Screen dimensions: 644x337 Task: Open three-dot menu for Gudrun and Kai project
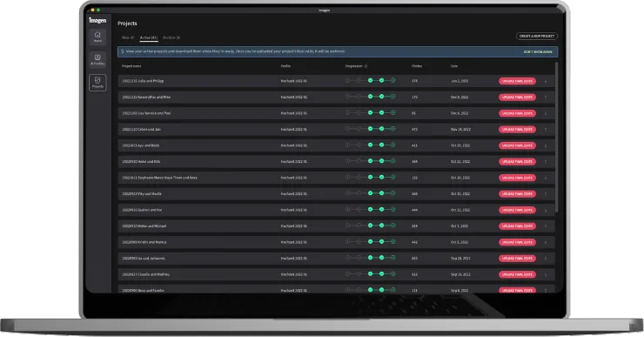546,210
